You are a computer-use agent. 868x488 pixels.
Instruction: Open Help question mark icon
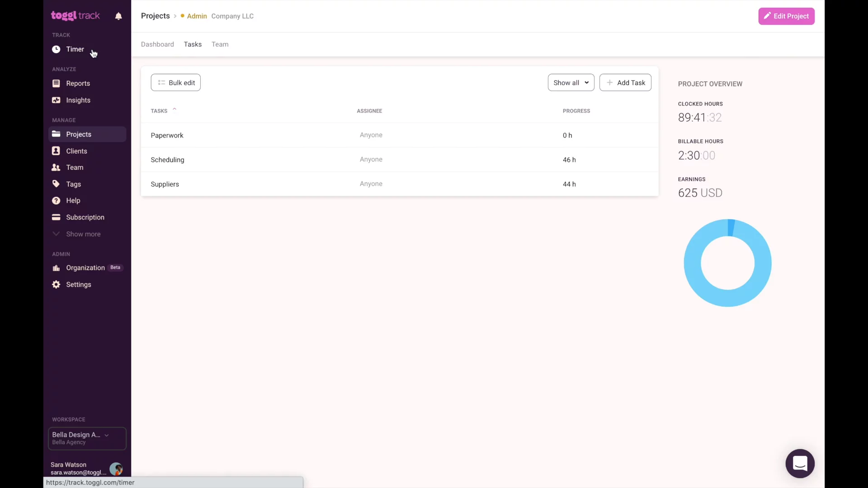[x=56, y=201]
